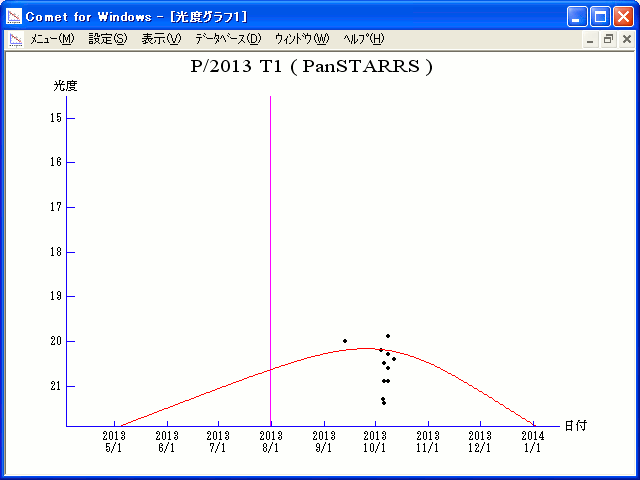Click the 2014 1/1 date label
The image size is (640, 480).
point(533,442)
